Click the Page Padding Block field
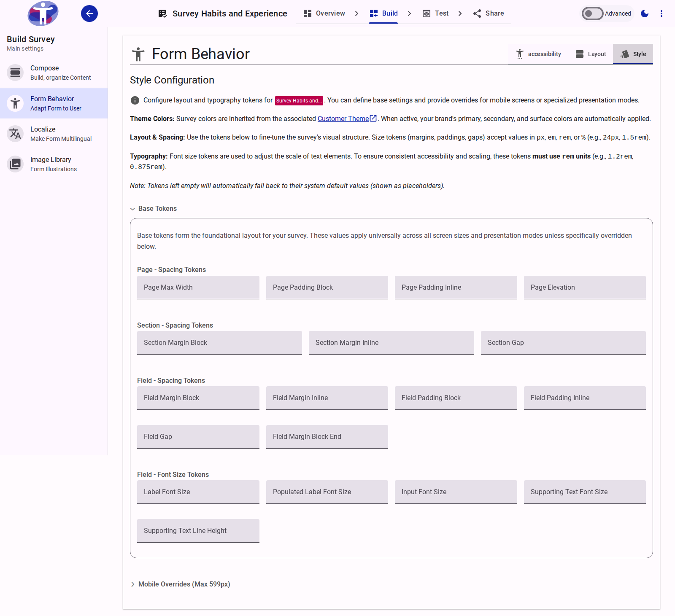675x616 pixels. pyautogui.click(x=327, y=288)
